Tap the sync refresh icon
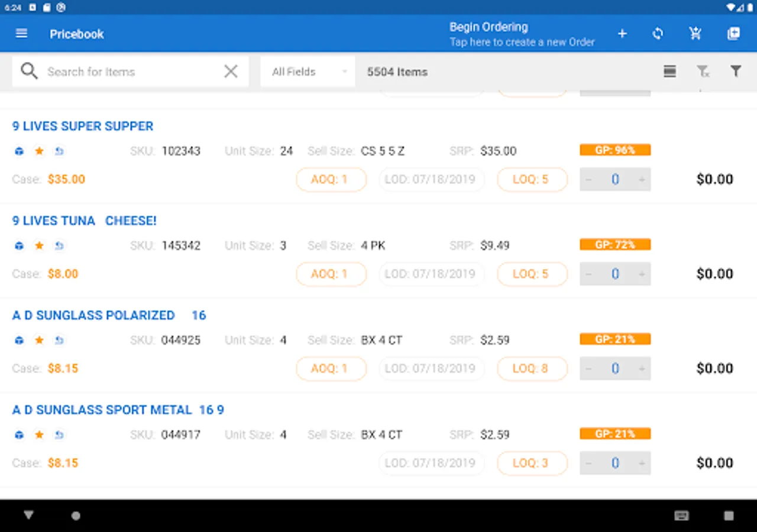 (658, 34)
